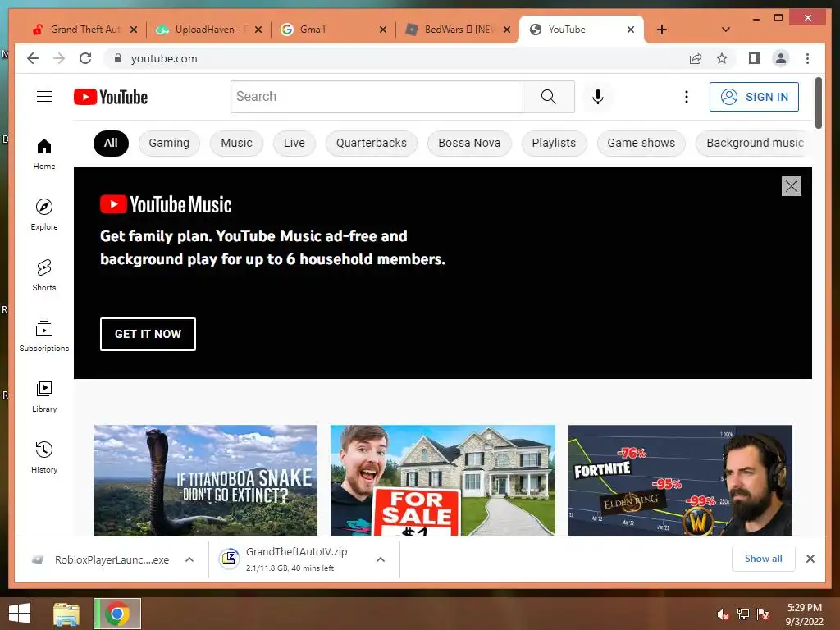The height and width of the screenshot is (630, 840).
Task: Click GET IT NOW button
Action: click(148, 334)
